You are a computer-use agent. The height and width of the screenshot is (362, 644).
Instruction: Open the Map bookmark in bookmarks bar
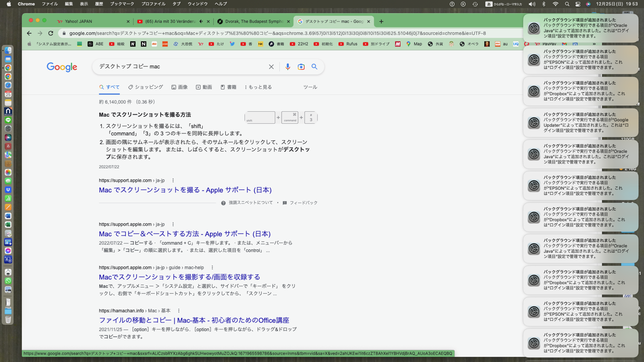point(414,44)
